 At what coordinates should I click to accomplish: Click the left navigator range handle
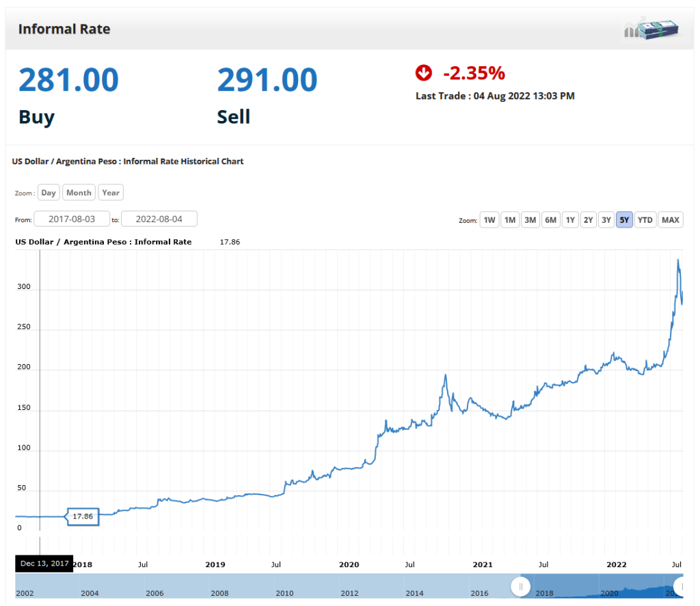click(x=521, y=586)
